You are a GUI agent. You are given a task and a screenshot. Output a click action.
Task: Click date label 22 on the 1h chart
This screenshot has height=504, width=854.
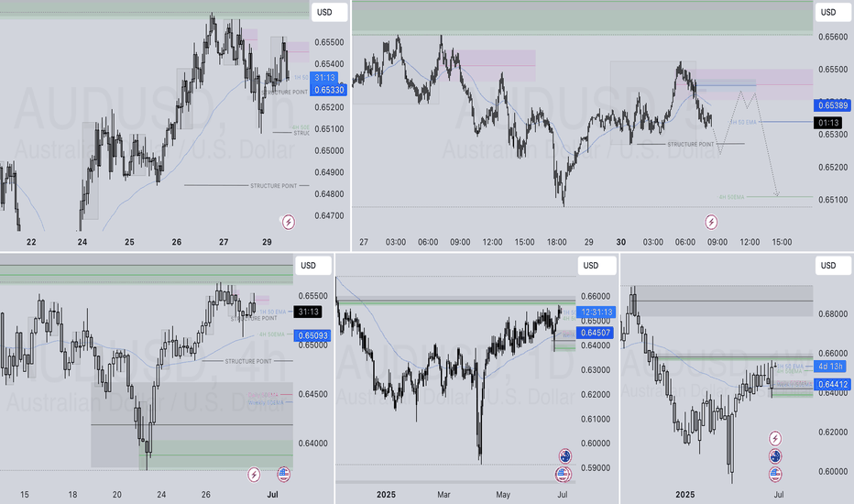pyautogui.click(x=31, y=242)
